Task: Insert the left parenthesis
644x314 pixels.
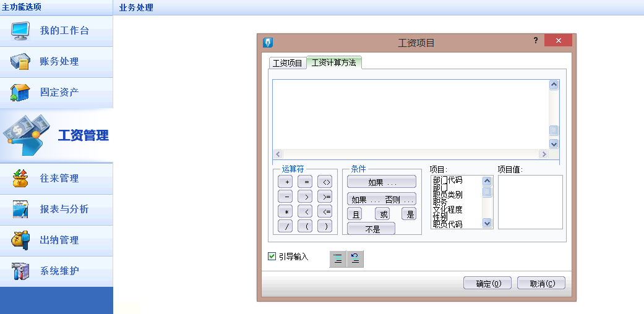Action: [305, 226]
